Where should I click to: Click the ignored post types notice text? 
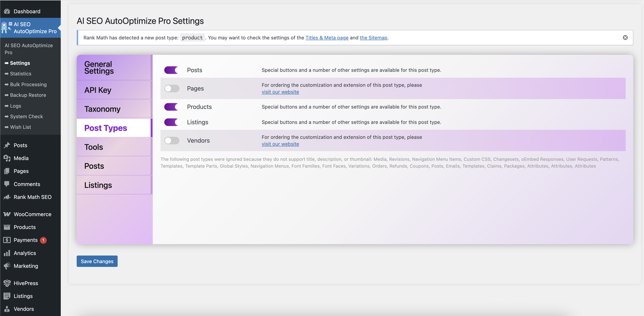390,163
